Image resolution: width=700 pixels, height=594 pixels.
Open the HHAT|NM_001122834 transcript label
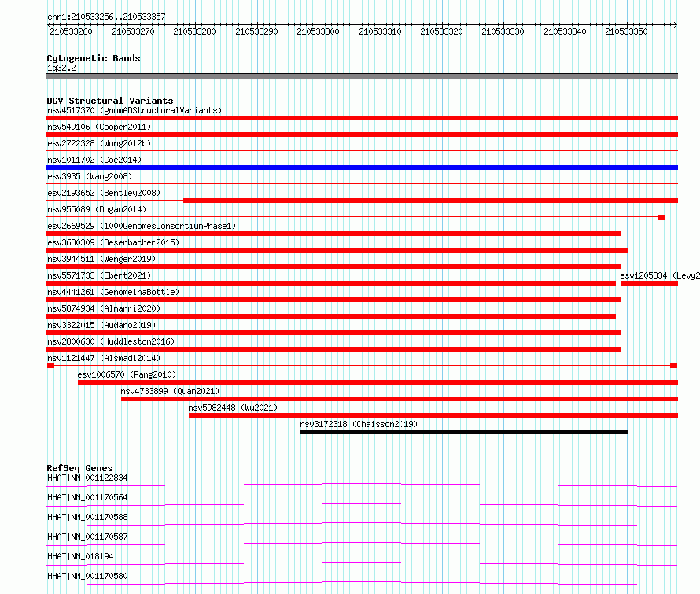(x=87, y=478)
